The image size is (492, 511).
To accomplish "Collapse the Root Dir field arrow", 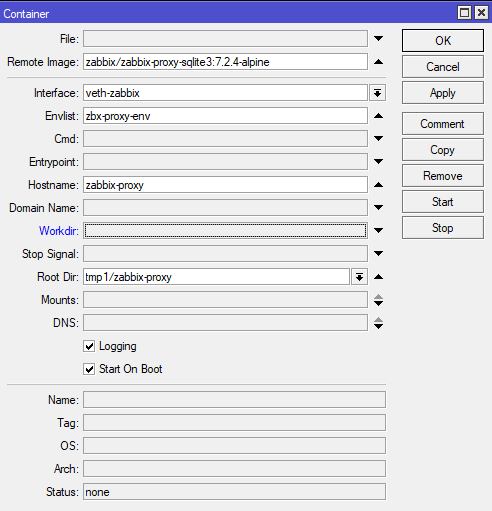I will [378, 277].
